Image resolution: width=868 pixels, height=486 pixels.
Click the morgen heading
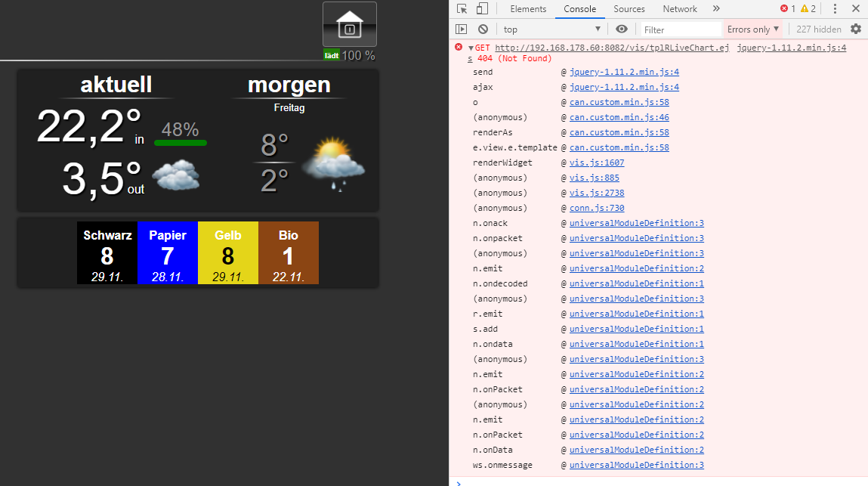(x=289, y=85)
